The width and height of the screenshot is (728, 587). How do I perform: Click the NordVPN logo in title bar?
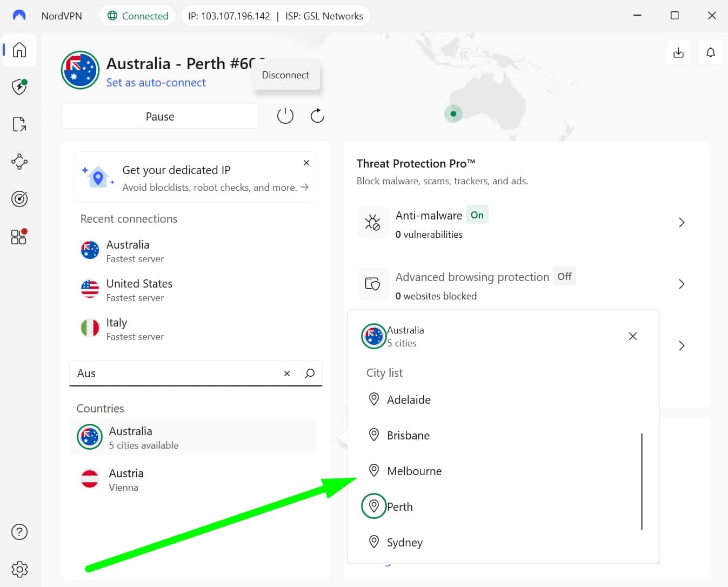tap(19, 16)
